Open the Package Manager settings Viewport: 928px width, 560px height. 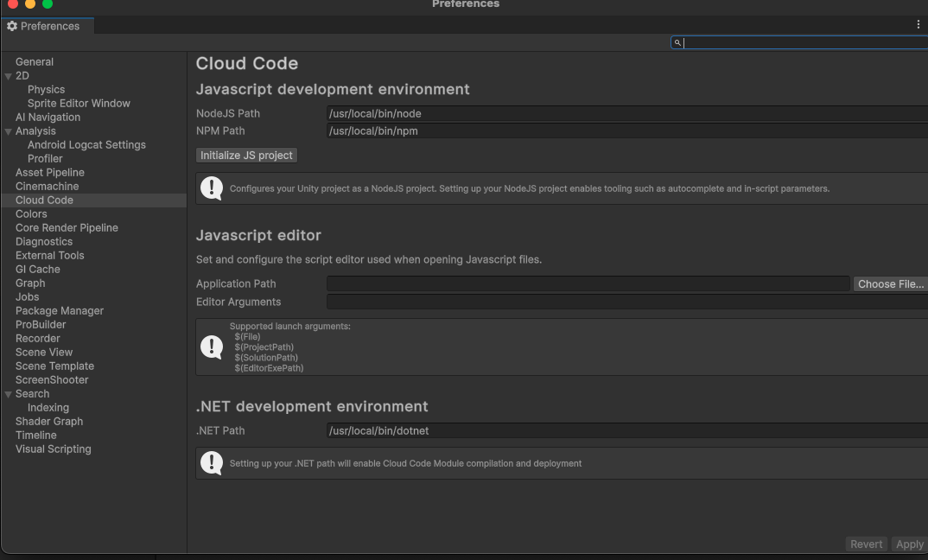point(60,310)
